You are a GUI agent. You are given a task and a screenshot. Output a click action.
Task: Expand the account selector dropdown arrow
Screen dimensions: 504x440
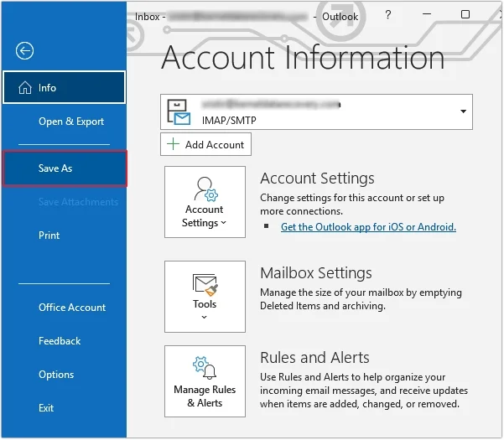[463, 111]
